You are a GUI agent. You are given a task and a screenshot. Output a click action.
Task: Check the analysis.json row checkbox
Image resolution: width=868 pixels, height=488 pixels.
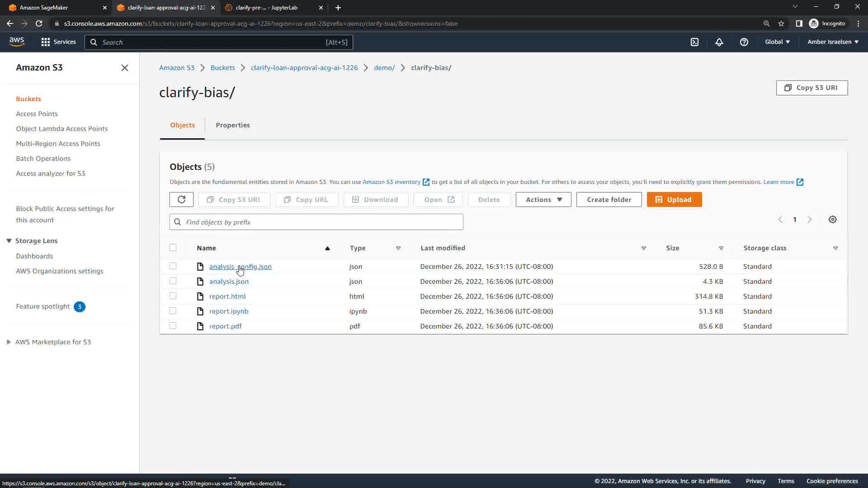click(173, 281)
